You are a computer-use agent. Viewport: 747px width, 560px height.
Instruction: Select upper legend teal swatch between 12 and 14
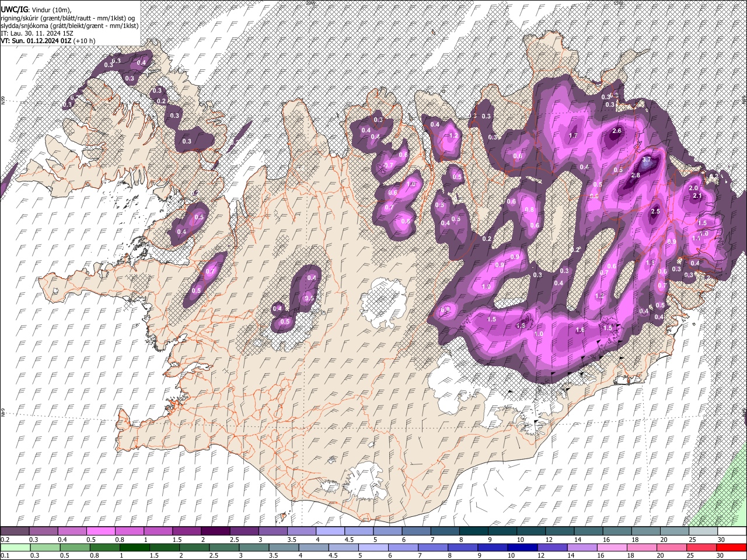point(560,531)
